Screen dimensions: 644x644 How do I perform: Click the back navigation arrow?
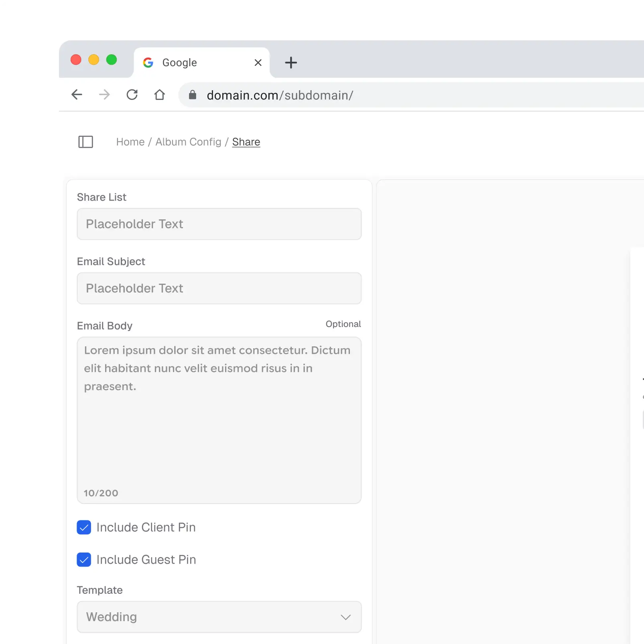coord(77,95)
